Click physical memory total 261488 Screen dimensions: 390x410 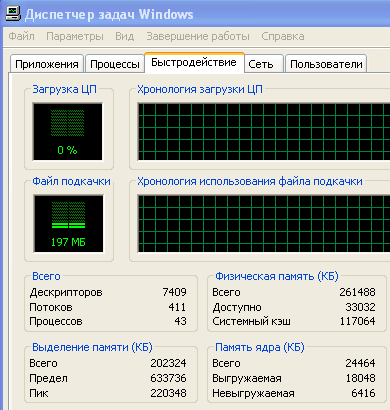pyautogui.click(x=357, y=292)
